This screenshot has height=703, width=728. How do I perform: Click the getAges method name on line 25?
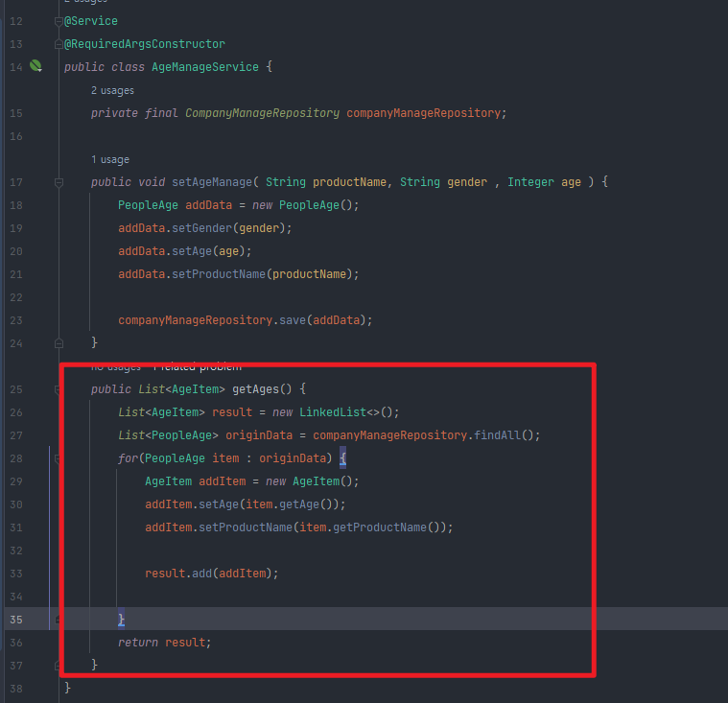point(255,389)
